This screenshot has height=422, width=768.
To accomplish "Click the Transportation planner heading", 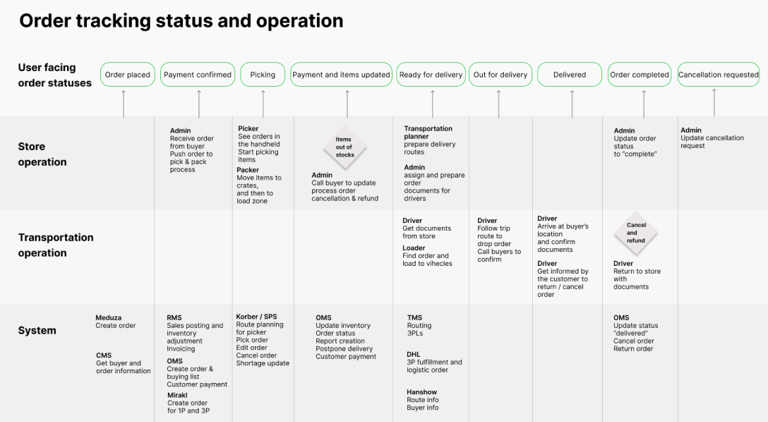I will point(428,132).
